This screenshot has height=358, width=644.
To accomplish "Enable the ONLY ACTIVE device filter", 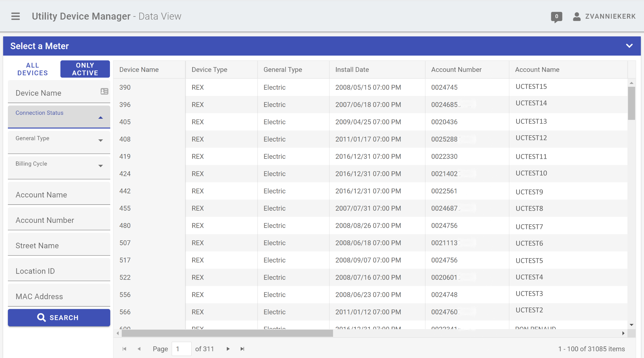I will pyautogui.click(x=85, y=69).
